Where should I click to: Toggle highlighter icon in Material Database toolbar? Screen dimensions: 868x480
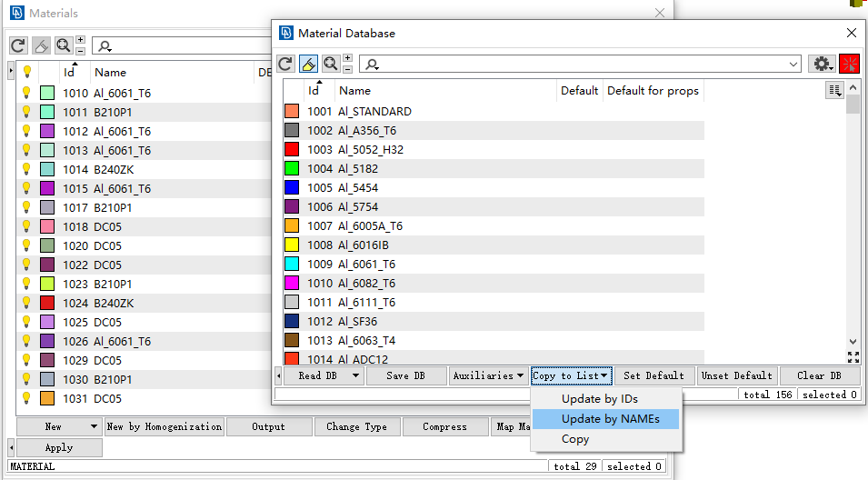tap(308, 65)
